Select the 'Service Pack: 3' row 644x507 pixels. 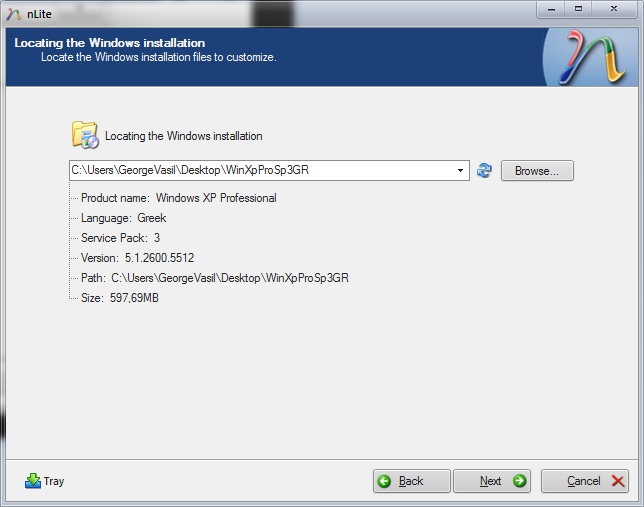(x=120, y=238)
